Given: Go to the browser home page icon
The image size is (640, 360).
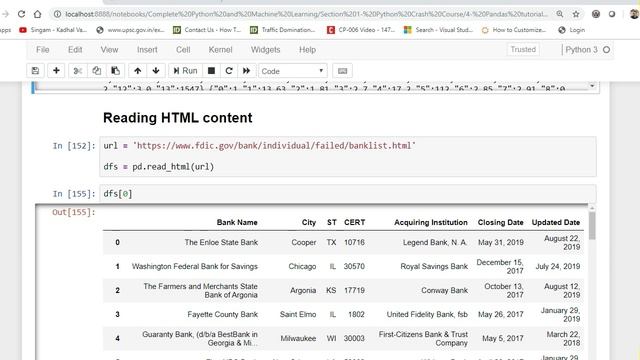Looking at the screenshot, I should [38, 14].
